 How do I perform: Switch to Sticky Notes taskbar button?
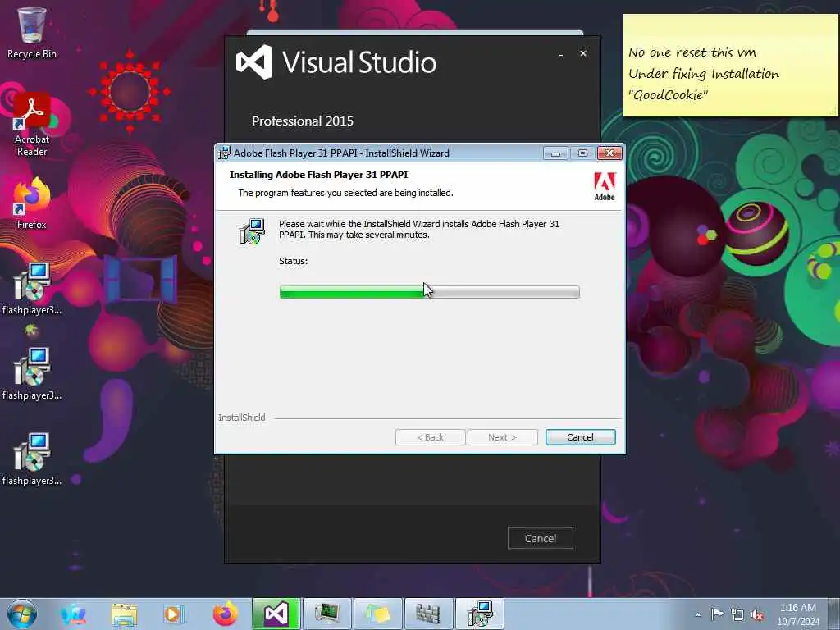coord(377,614)
